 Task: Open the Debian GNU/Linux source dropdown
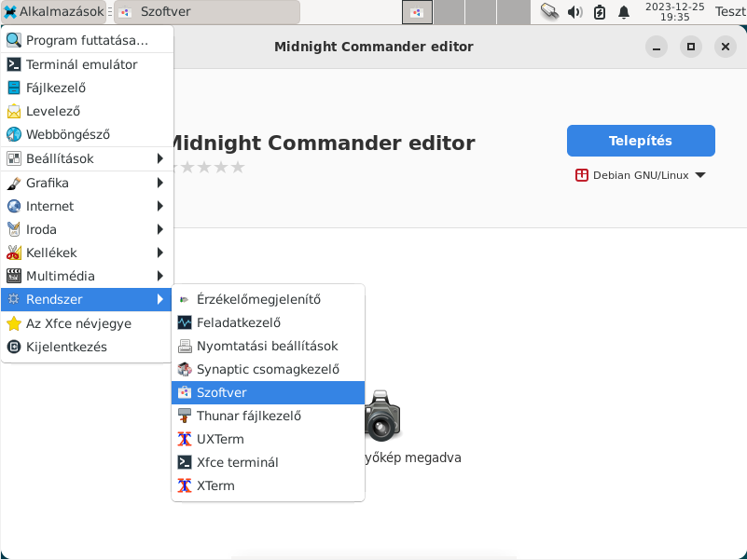click(641, 175)
